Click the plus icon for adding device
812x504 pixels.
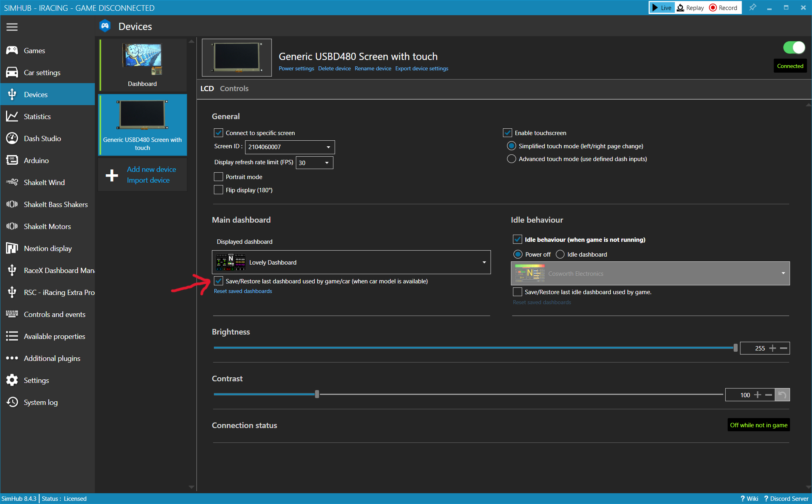tap(112, 175)
